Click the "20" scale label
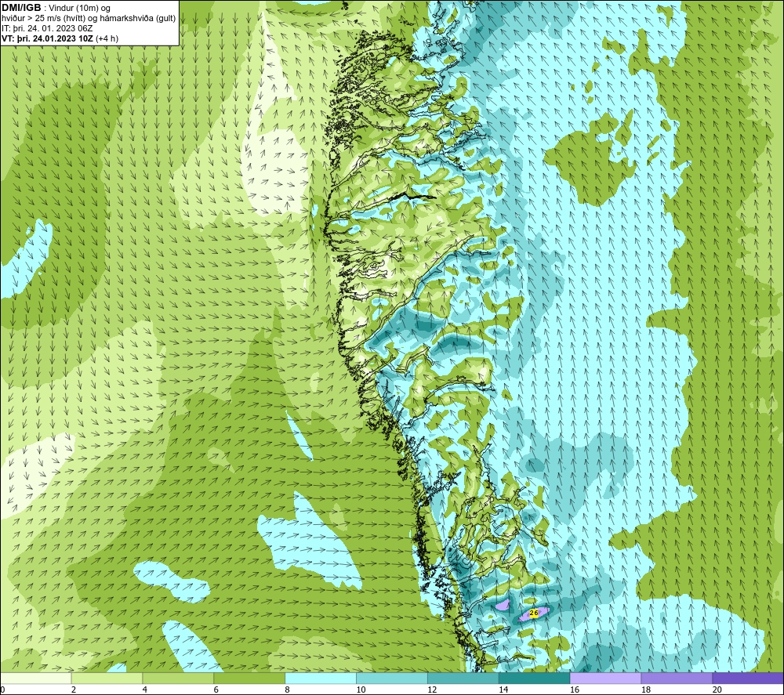784x695 pixels. [x=717, y=690]
